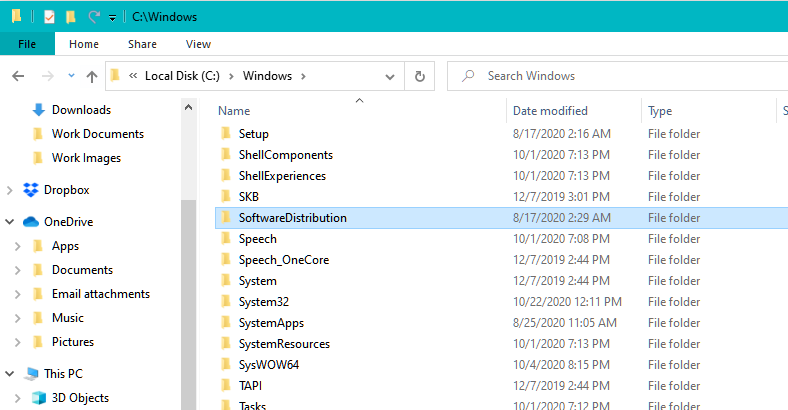Screen dimensions: 788x410
Task: Open the Customize Quick Access Toolbar dropdown
Action: 113,18
